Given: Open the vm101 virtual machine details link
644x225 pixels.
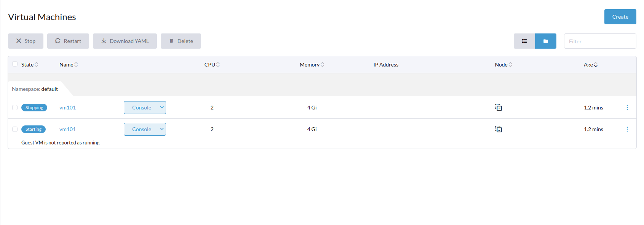Looking at the screenshot, I should [67, 108].
